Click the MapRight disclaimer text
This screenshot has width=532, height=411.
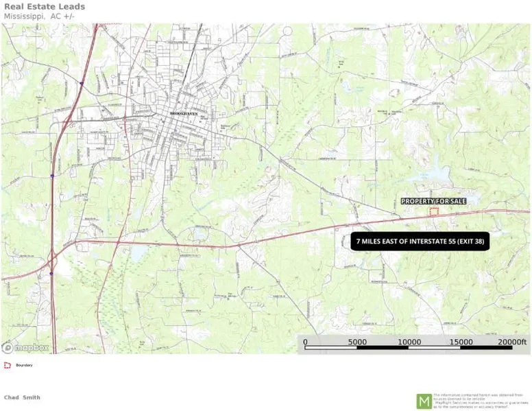tap(481, 401)
